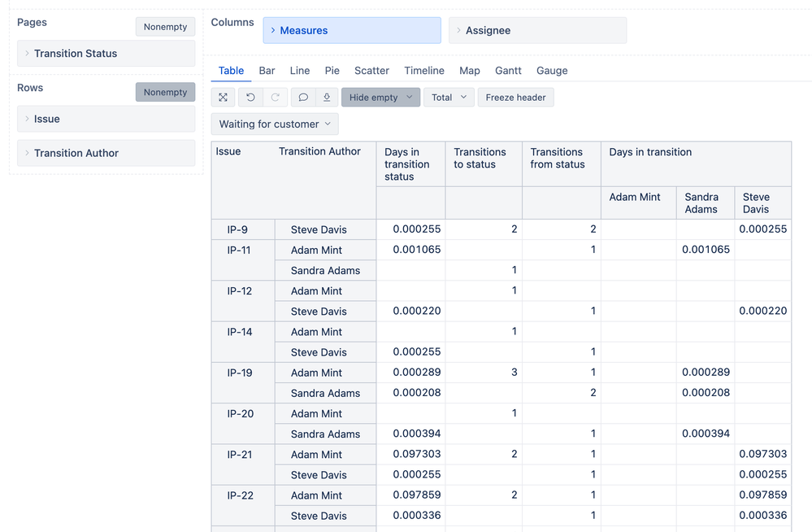Click the 0.000394 days in transition status cell

[410, 434]
